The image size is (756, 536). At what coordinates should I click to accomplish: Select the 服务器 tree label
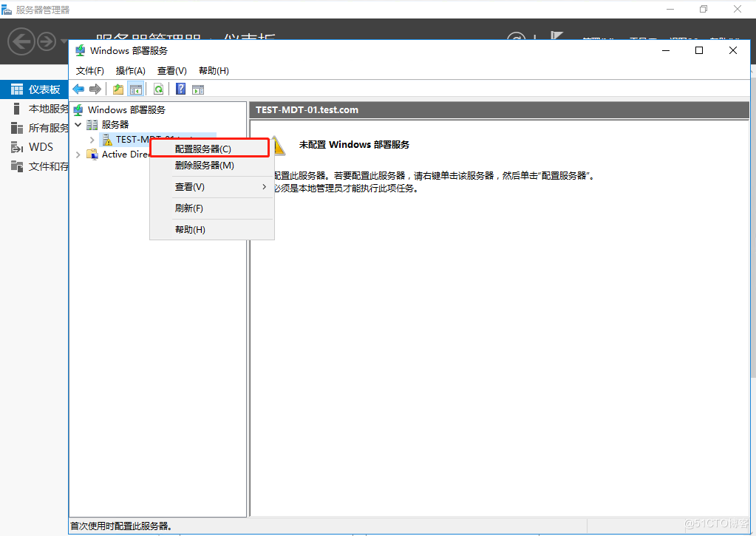click(x=115, y=125)
